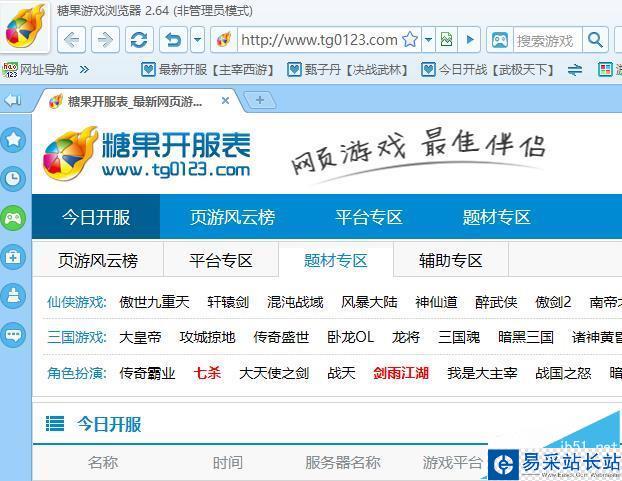Focus the address bar showing tg0123.com URL
Viewport: 622px width, 481px height.
[319, 40]
